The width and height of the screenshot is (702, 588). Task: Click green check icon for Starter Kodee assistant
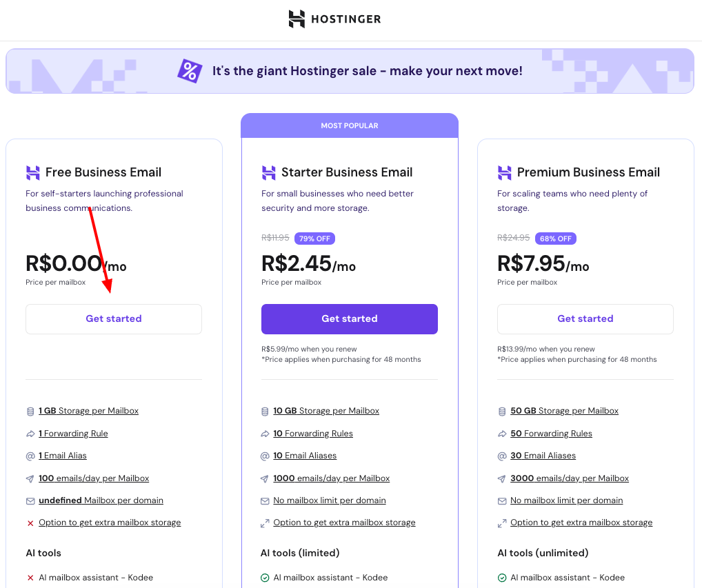[265, 578]
